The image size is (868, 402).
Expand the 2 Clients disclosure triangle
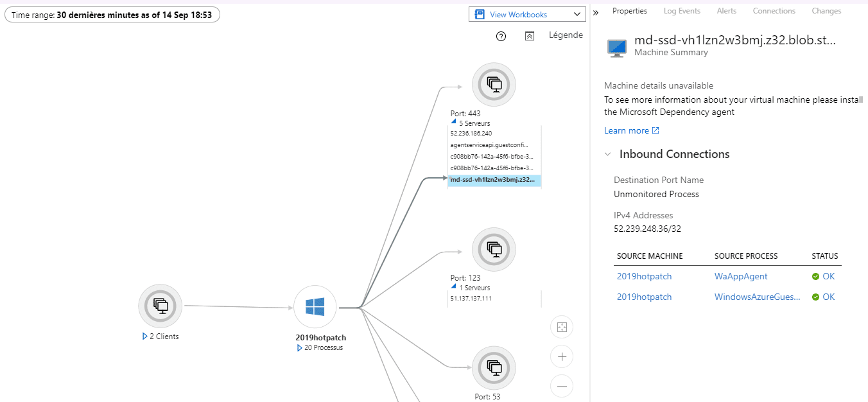point(143,336)
